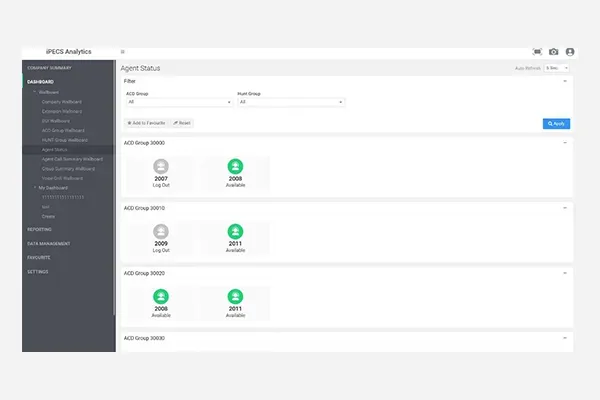This screenshot has height=400, width=600.
Task: Collapse the Wallboard tree in sidebar
Action: tap(34, 92)
